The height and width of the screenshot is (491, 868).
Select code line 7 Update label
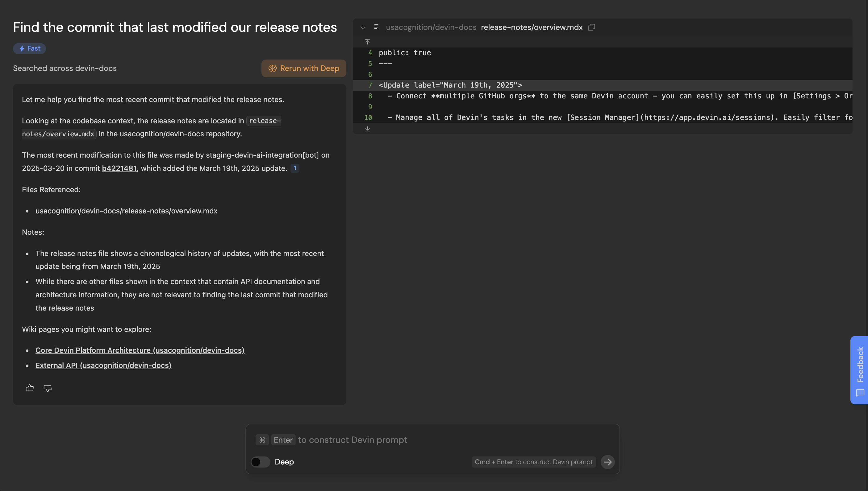pyautogui.click(x=450, y=85)
